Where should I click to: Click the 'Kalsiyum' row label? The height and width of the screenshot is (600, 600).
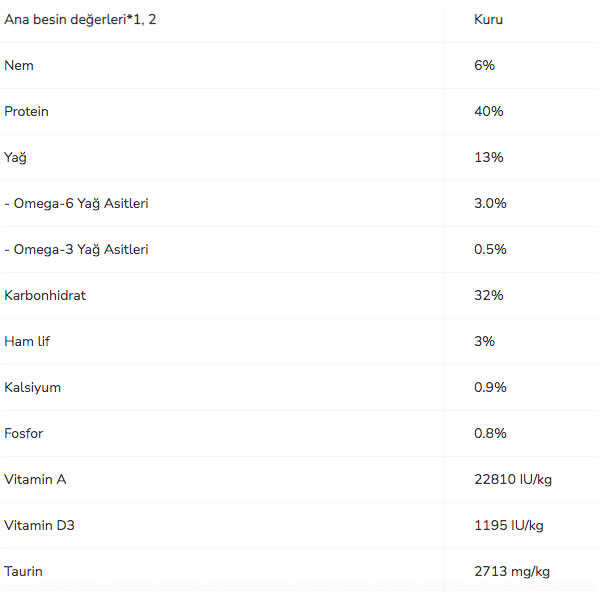pos(33,387)
